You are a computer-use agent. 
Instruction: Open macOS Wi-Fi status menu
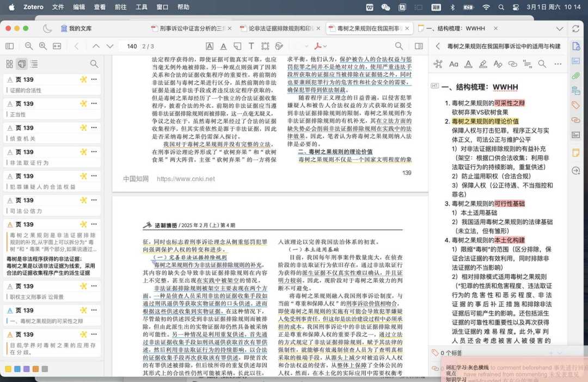point(486,7)
